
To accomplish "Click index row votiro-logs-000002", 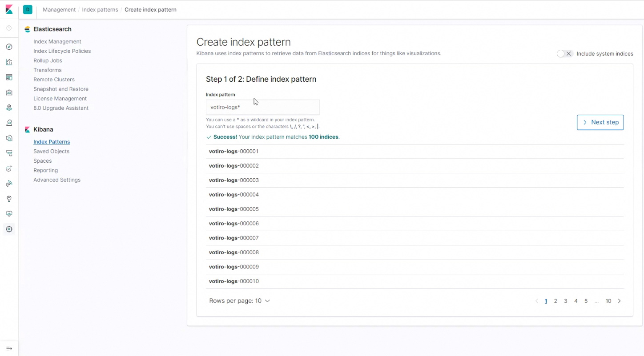I will 415,166.
